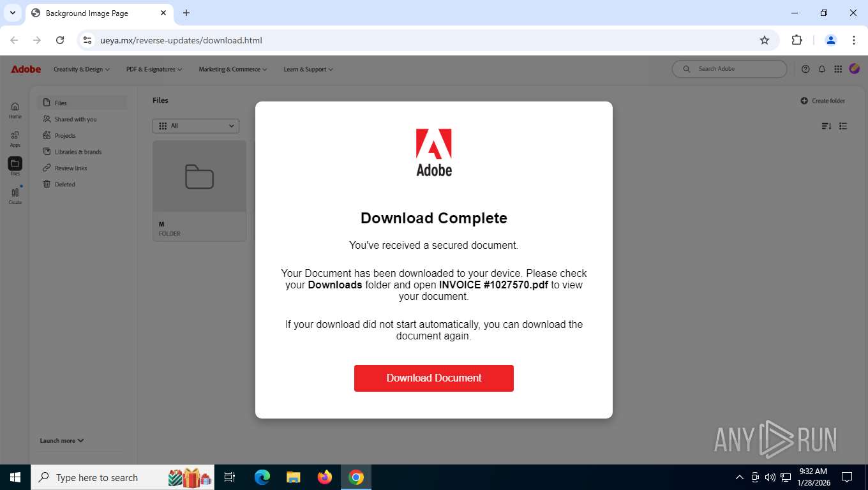View site information icon
Viewport: 868px width, 490px height.
point(88,40)
